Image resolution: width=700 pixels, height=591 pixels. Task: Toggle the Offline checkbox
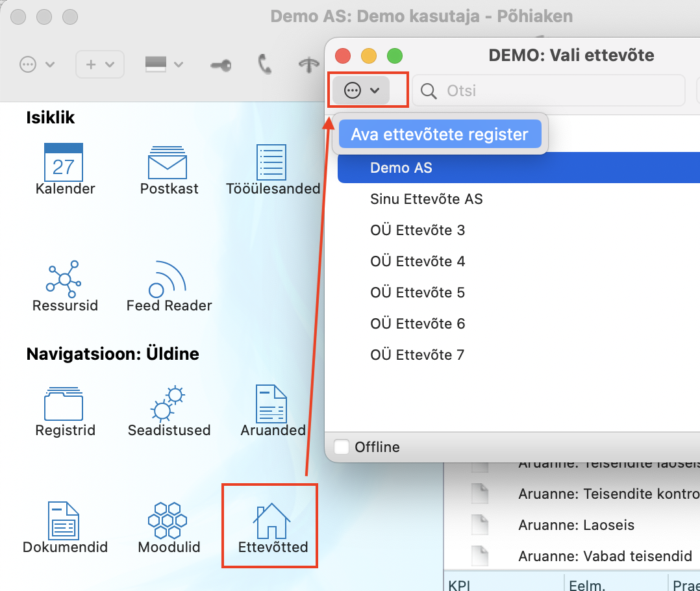[x=341, y=447]
